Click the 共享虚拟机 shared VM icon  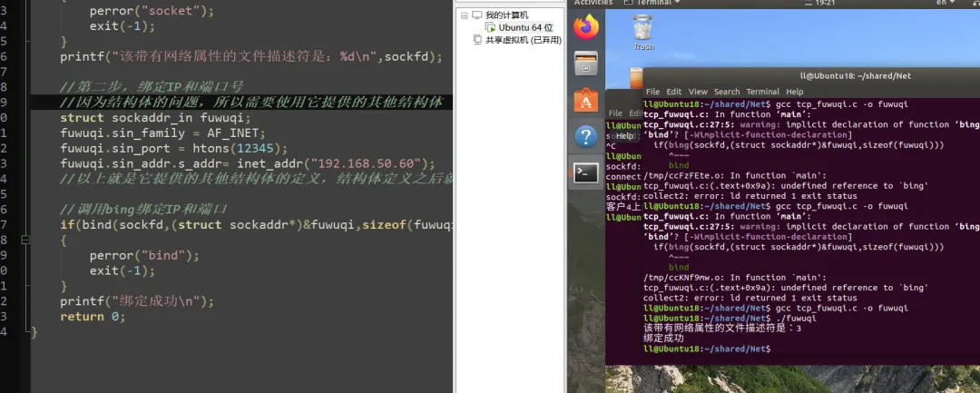click(x=477, y=40)
